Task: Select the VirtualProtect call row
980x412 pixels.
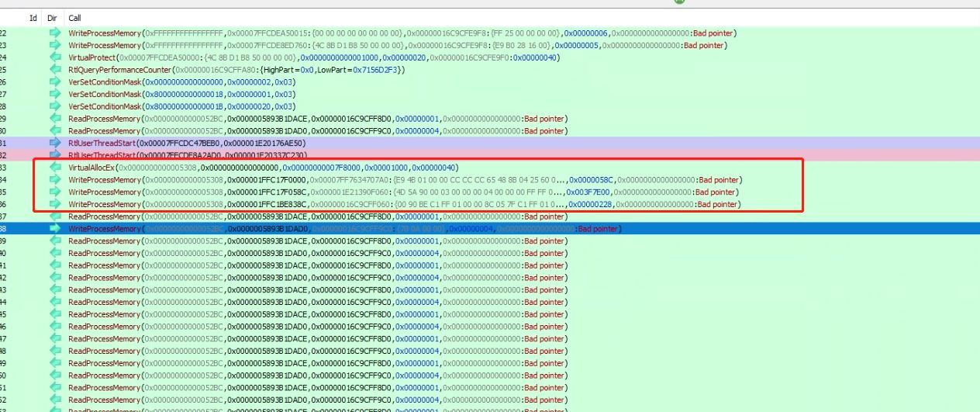Action: pos(314,57)
